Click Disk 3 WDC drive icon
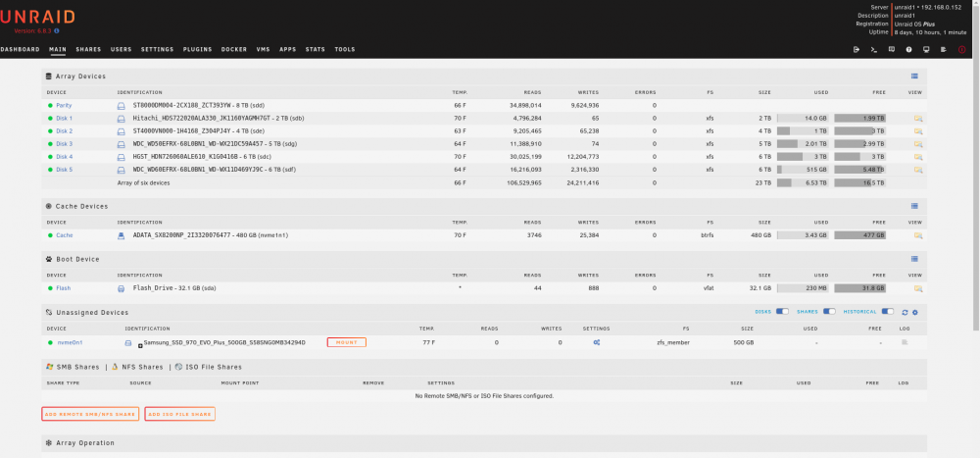 coord(122,144)
